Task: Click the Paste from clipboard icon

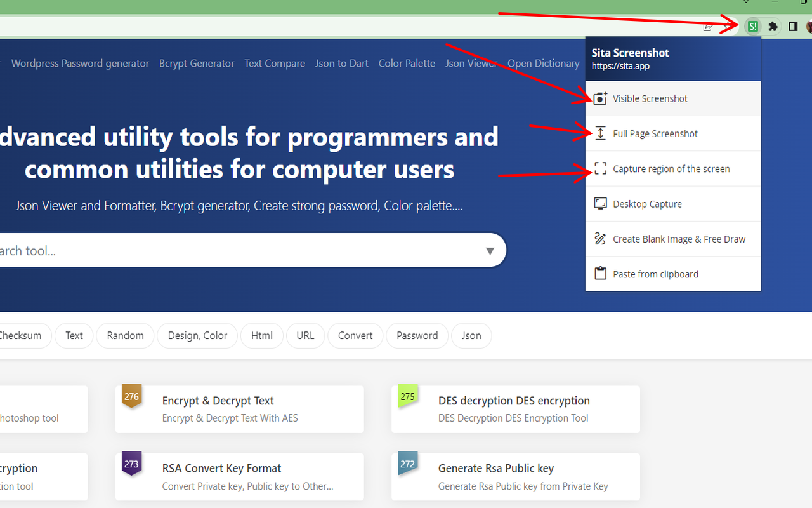Action: click(600, 274)
